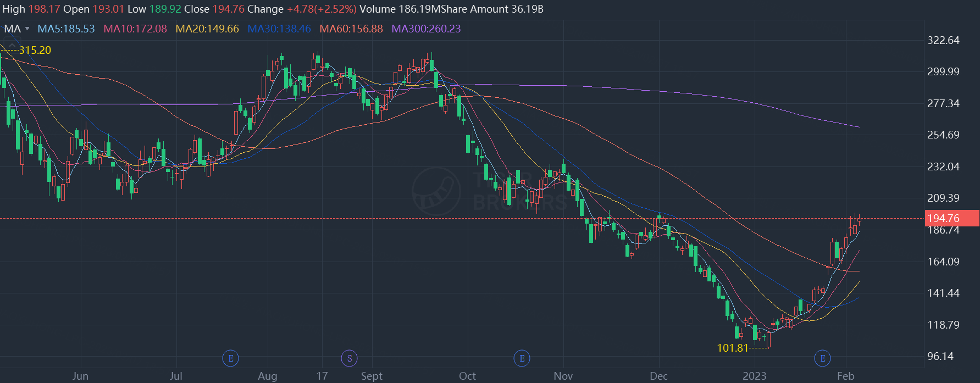Click the 141.44 price axis label
Viewport: 980px width, 383px height.
click(943, 293)
